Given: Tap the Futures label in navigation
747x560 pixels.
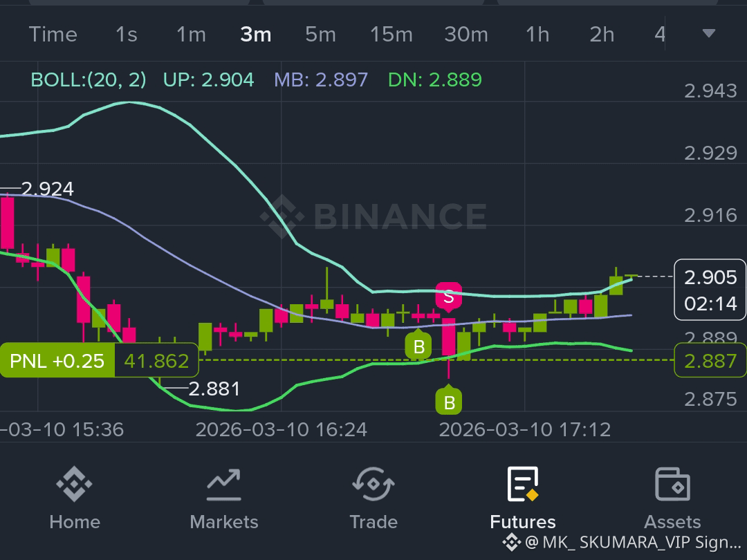Looking at the screenshot, I should click(x=523, y=522).
